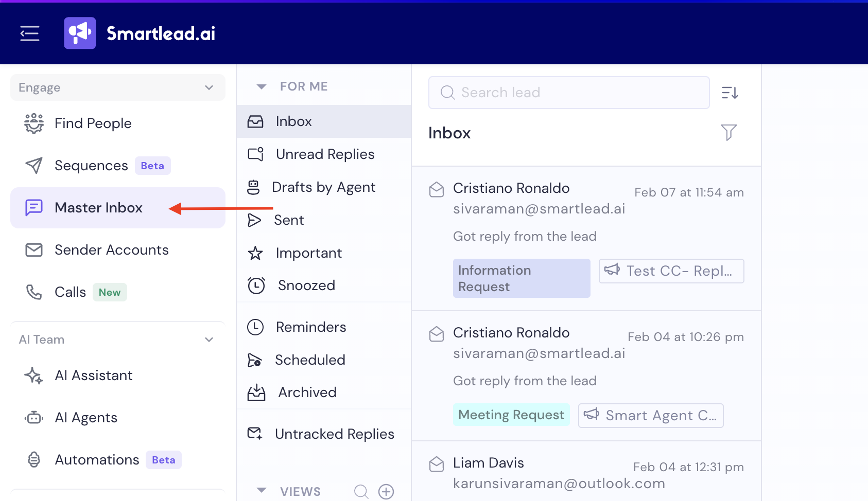868x501 pixels.
Task: Open the sort order options icon
Action: pyautogui.click(x=730, y=93)
